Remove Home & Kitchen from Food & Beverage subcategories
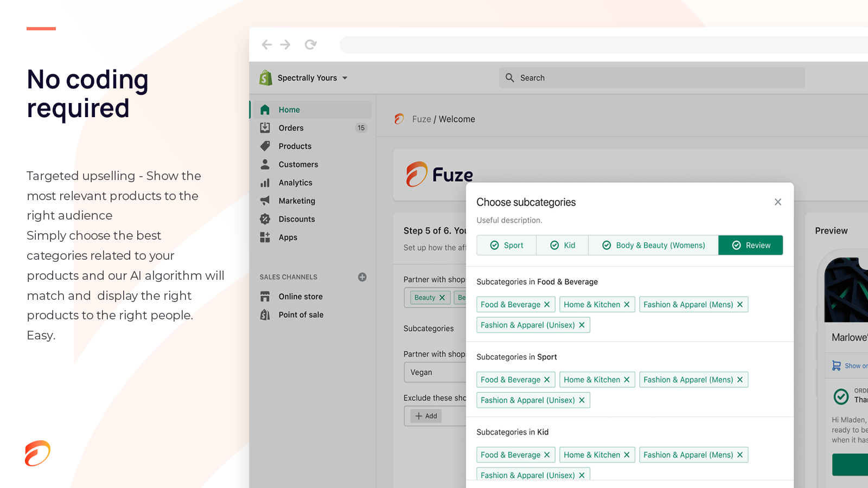Image resolution: width=868 pixels, height=488 pixels. [x=627, y=304]
